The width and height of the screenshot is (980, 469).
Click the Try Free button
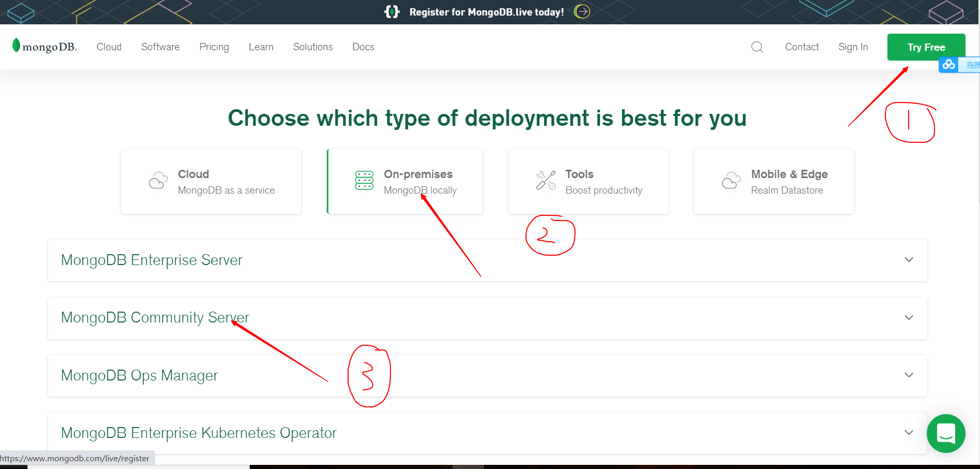926,47
